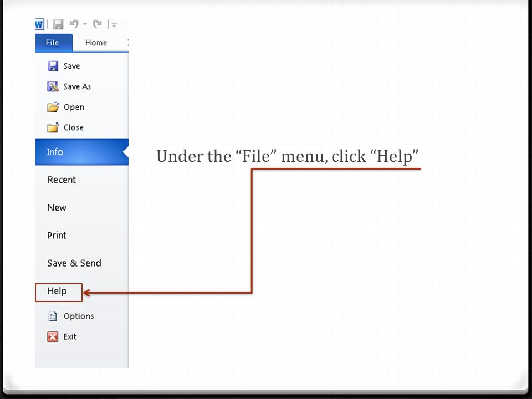This screenshot has width=532, height=399.
Task: Click the open folder icon beside Open
Action: [53, 107]
